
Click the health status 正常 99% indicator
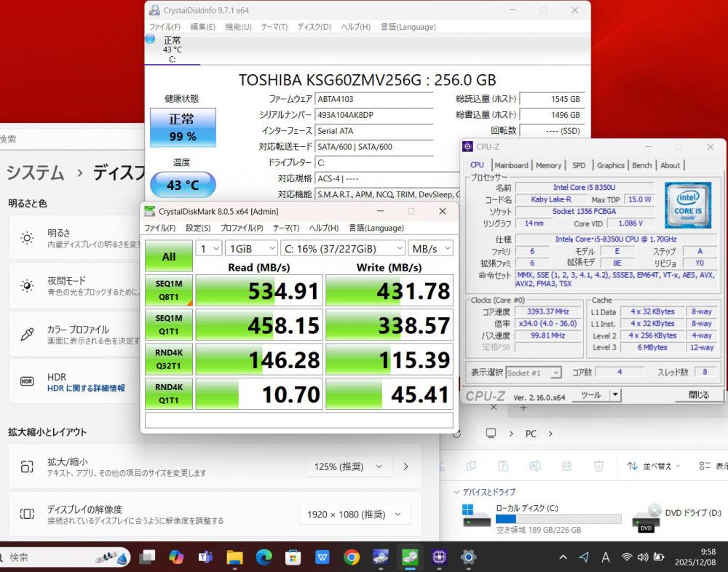click(183, 127)
